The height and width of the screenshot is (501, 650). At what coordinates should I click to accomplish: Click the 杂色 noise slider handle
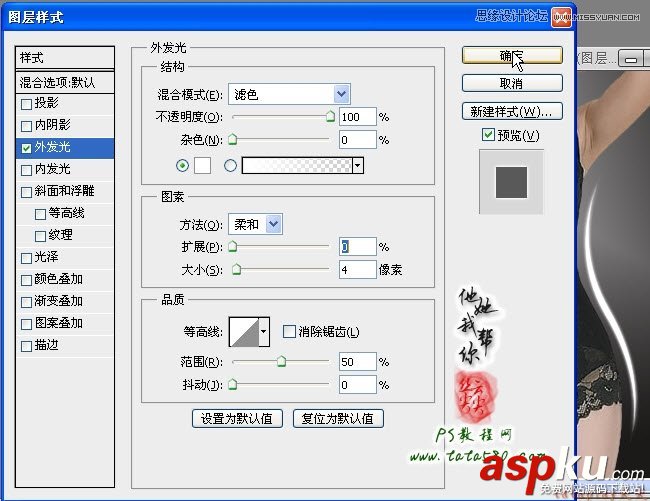[x=233, y=139]
